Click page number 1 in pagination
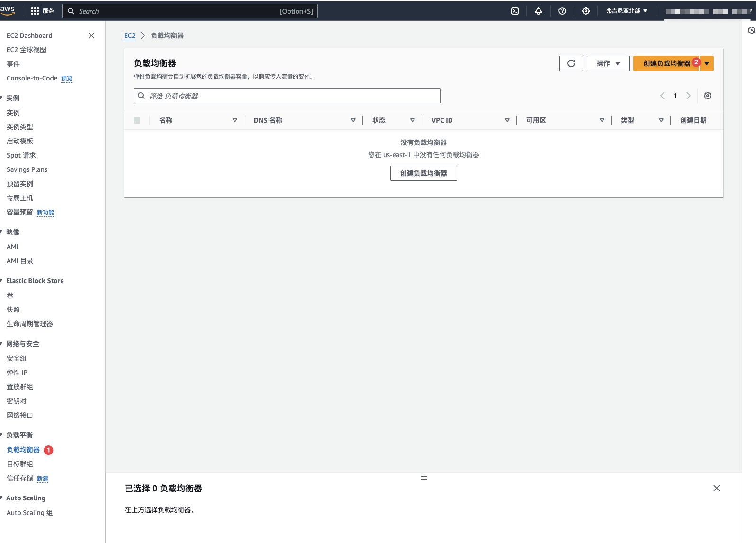Image resolution: width=756 pixels, height=543 pixels. (675, 96)
